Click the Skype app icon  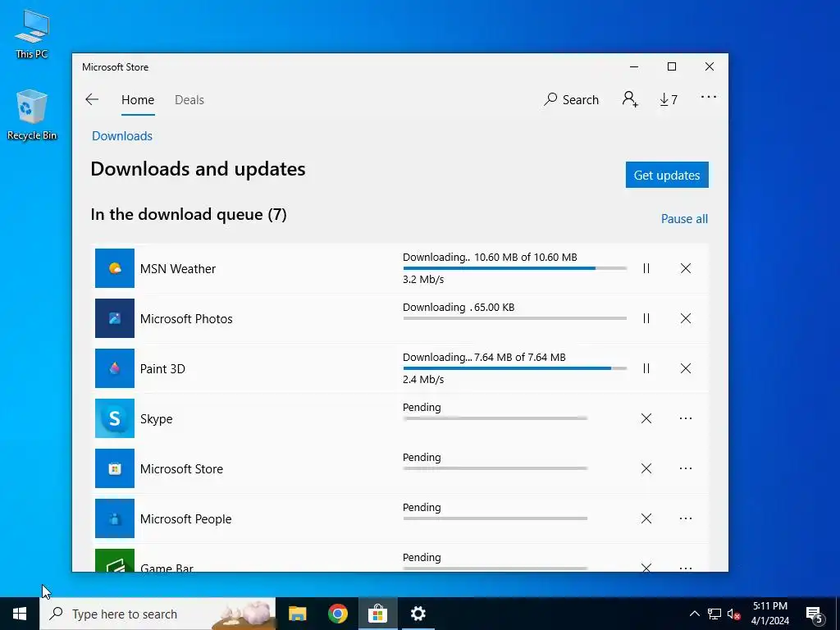tap(115, 418)
